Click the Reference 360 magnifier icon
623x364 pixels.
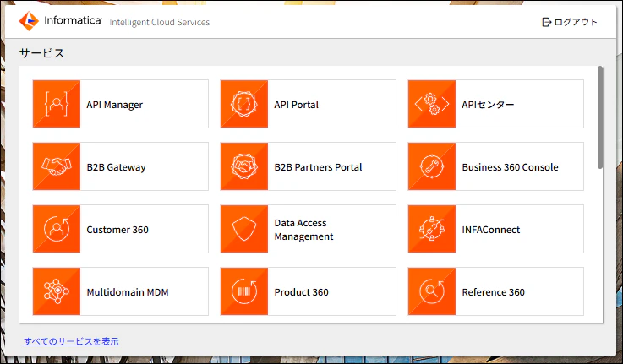(x=431, y=291)
